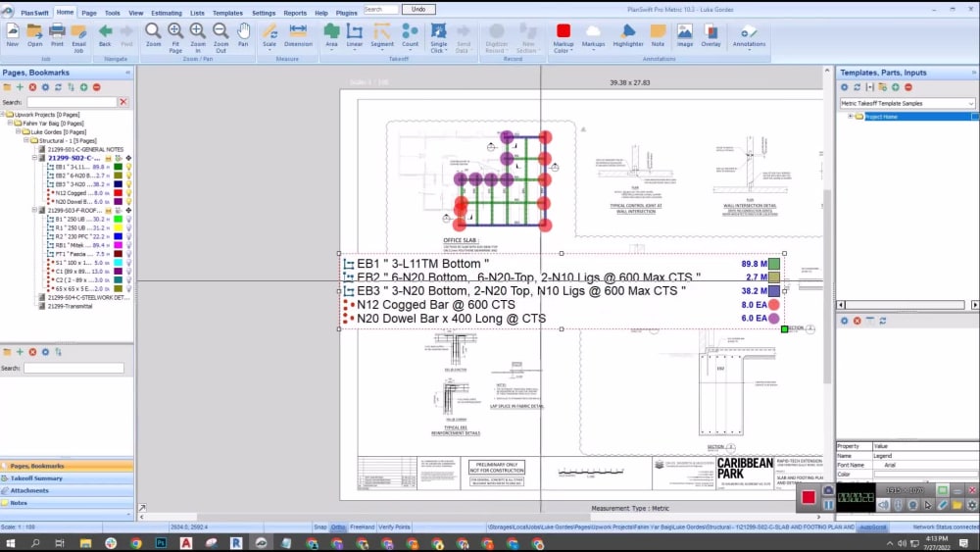Viewport: 980px width, 552px height.
Task: Open the Plugins ribbon tab
Action: [346, 13]
